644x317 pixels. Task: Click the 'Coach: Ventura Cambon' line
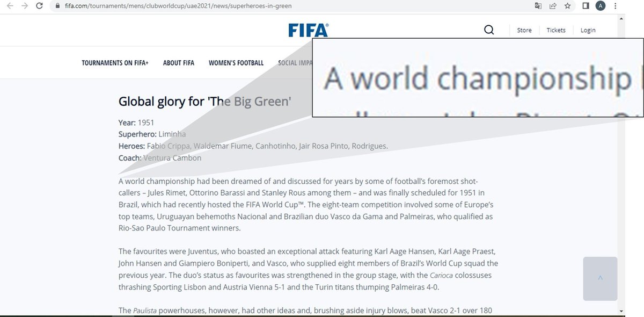point(160,158)
